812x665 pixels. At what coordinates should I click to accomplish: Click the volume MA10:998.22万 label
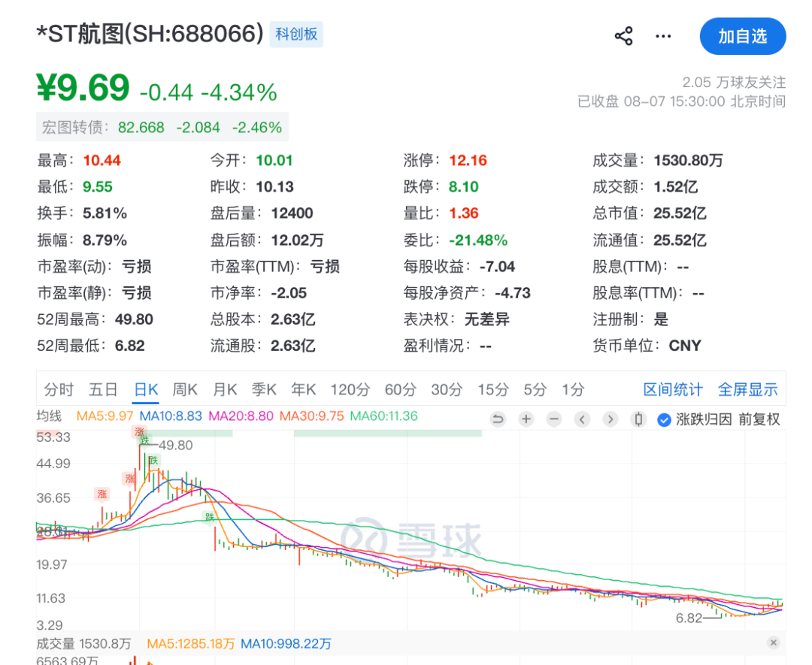(x=286, y=644)
